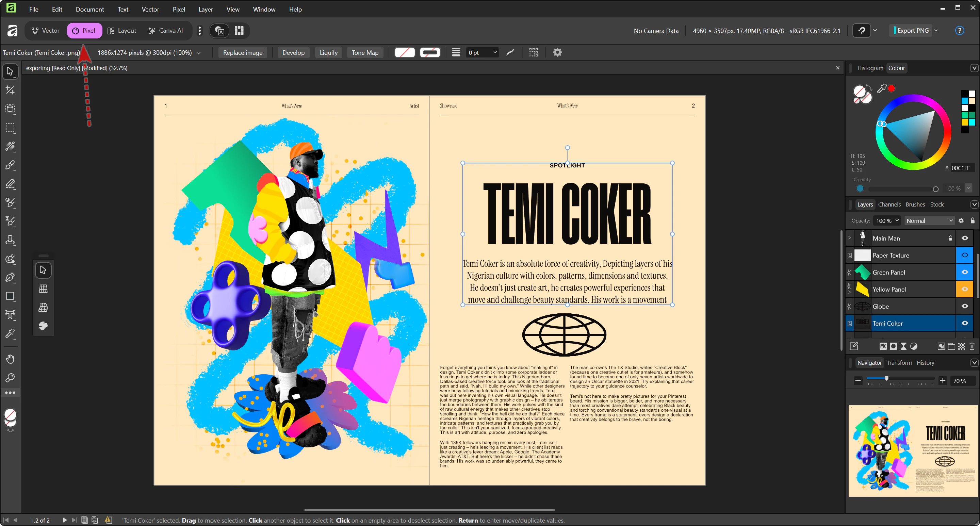Image resolution: width=980 pixels, height=526 pixels.
Task: Select the Hand pan tool
Action: (10, 359)
